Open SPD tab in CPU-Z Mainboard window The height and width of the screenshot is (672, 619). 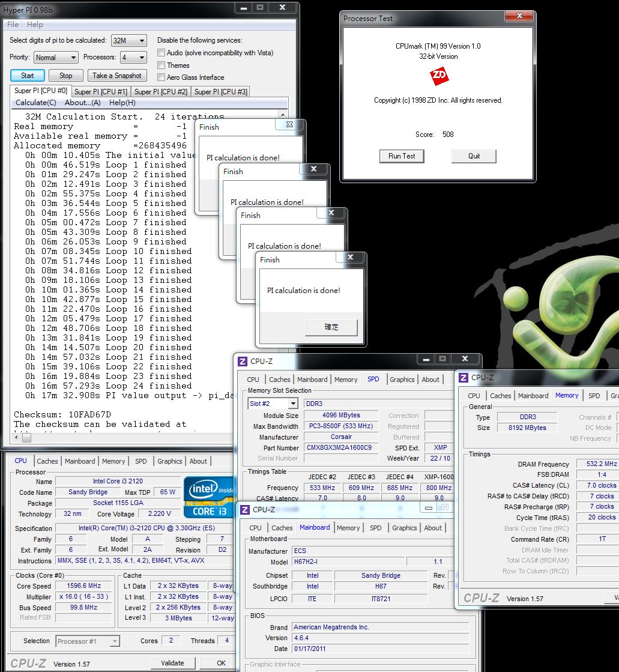(x=376, y=528)
